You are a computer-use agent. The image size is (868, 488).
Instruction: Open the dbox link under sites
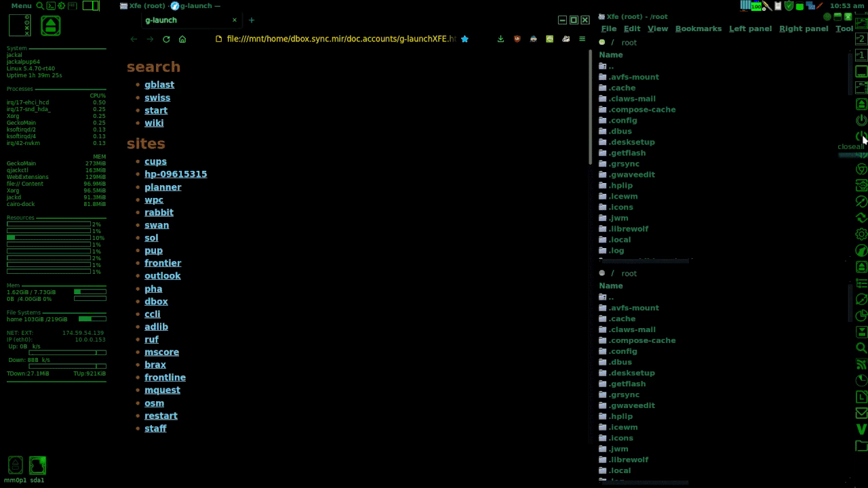click(156, 301)
